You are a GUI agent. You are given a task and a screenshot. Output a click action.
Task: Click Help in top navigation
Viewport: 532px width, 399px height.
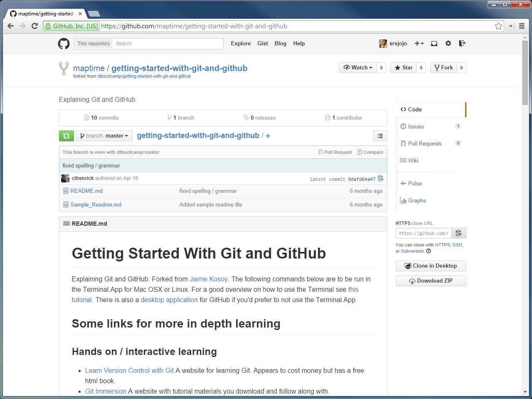(299, 43)
